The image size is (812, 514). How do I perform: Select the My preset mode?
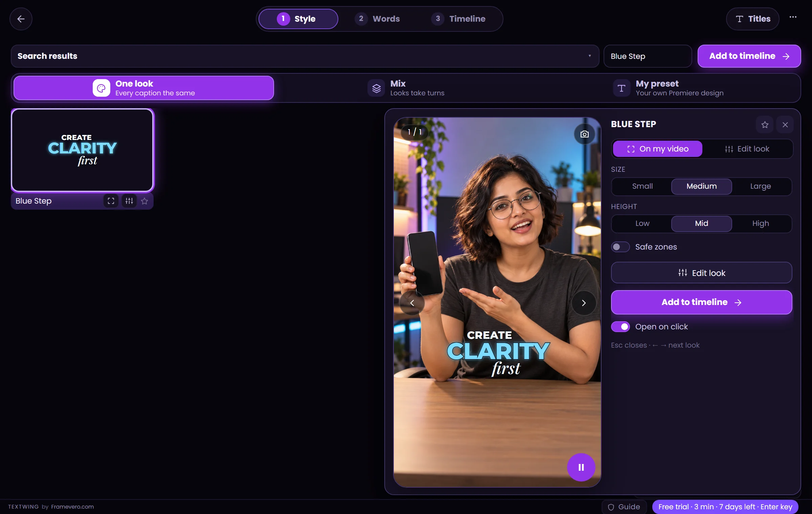(x=668, y=88)
